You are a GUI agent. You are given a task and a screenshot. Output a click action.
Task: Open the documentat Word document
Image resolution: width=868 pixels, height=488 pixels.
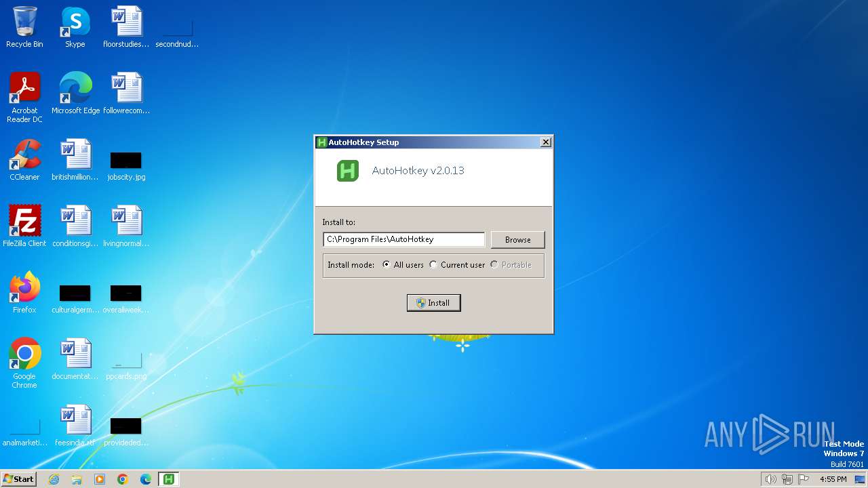75,359
